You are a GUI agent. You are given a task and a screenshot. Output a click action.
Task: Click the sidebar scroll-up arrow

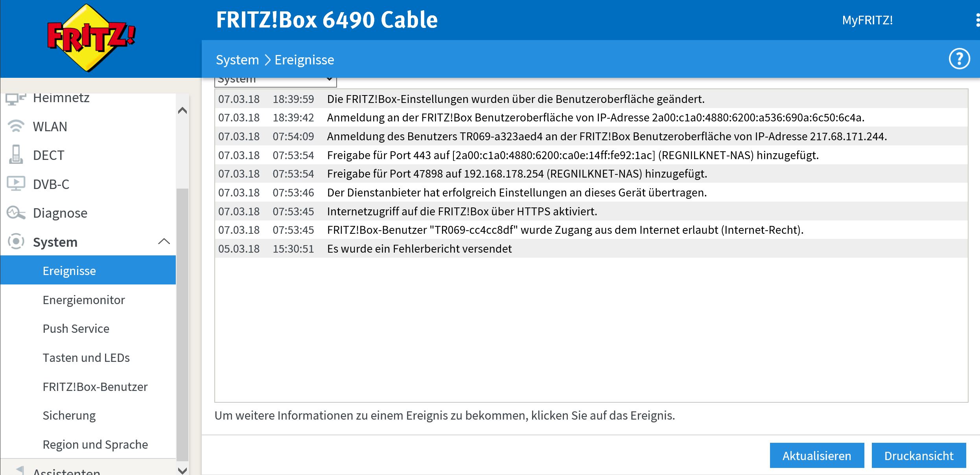(x=182, y=110)
